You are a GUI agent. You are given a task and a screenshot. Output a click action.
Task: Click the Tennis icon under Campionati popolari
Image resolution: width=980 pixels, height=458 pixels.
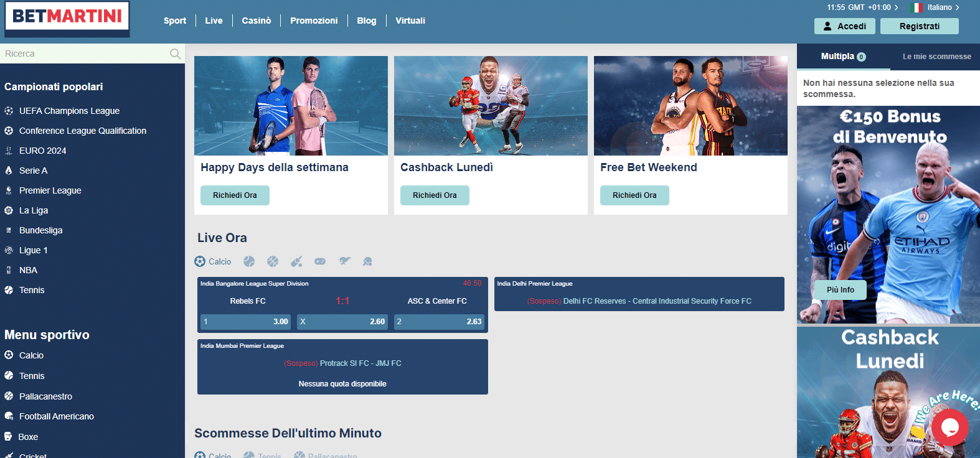tap(9, 290)
